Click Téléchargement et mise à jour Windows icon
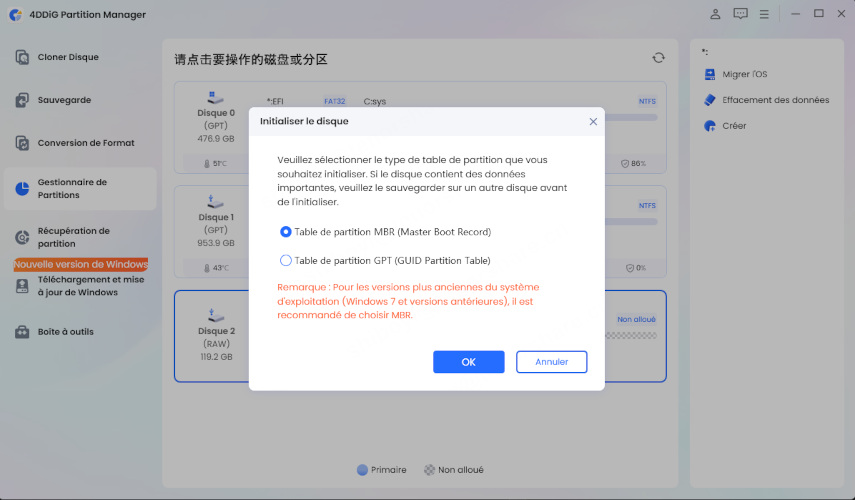Image resolution: width=855 pixels, height=500 pixels. (x=22, y=286)
